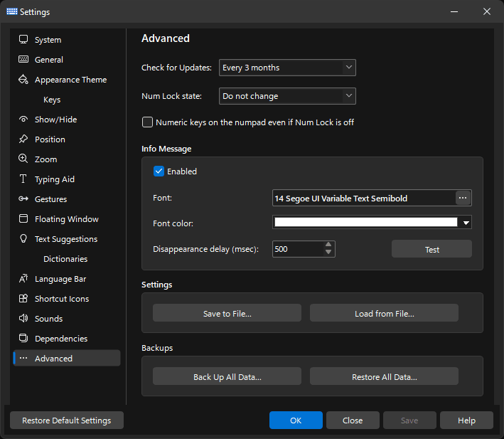The width and height of the screenshot is (504, 439).
Task: Click the white Font color swatch
Action: pos(366,222)
